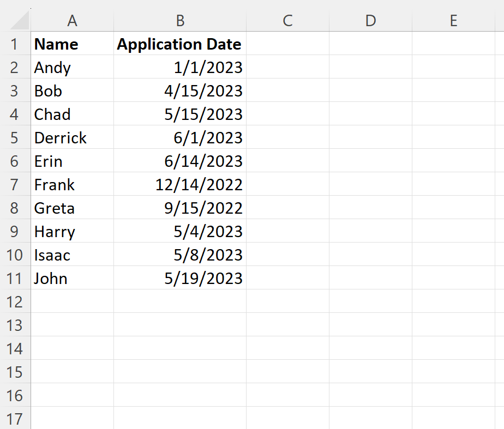Click the select-all triangle corner
The height and width of the screenshot is (429, 504).
pos(19,21)
